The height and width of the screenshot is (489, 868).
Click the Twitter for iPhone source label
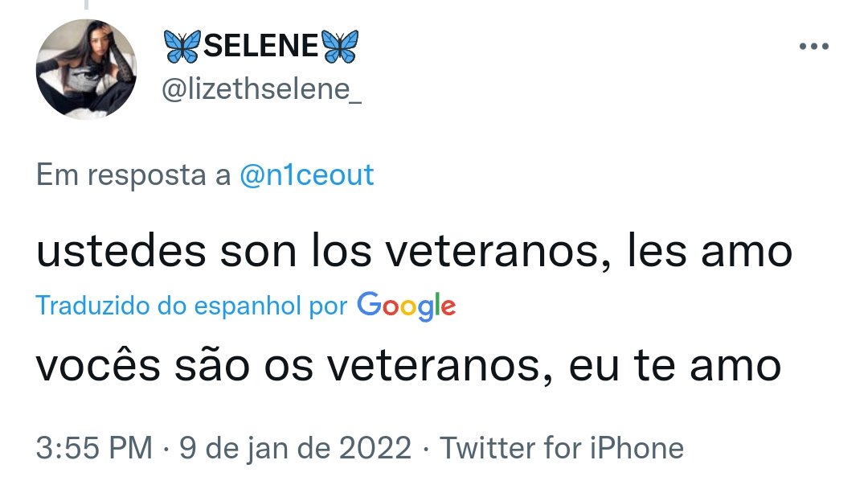pos(562,448)
